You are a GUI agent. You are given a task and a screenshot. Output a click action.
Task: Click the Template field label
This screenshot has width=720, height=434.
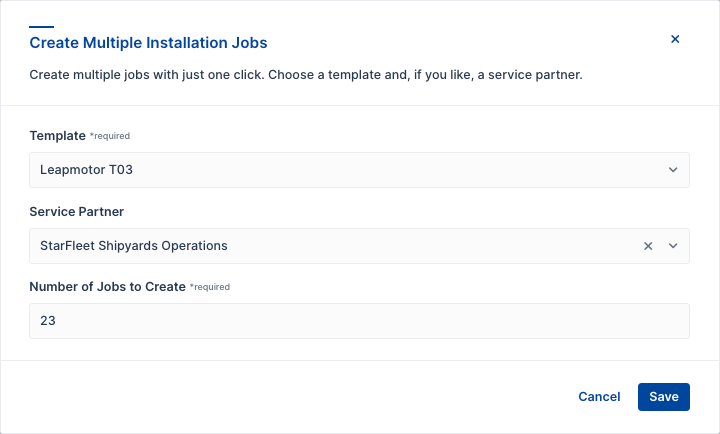click(57, 135)
